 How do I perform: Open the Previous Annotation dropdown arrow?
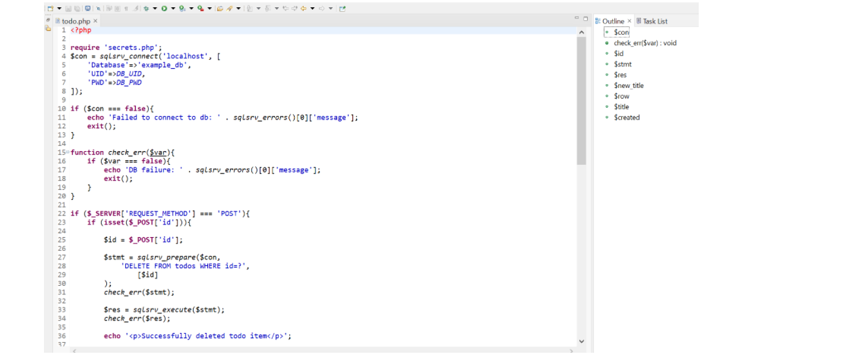(x=277, y=9)
